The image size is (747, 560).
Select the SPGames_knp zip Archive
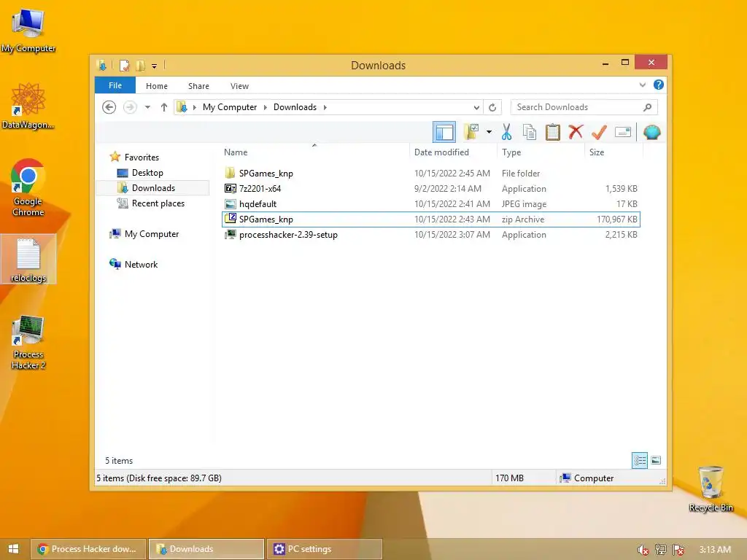[431, 219]
